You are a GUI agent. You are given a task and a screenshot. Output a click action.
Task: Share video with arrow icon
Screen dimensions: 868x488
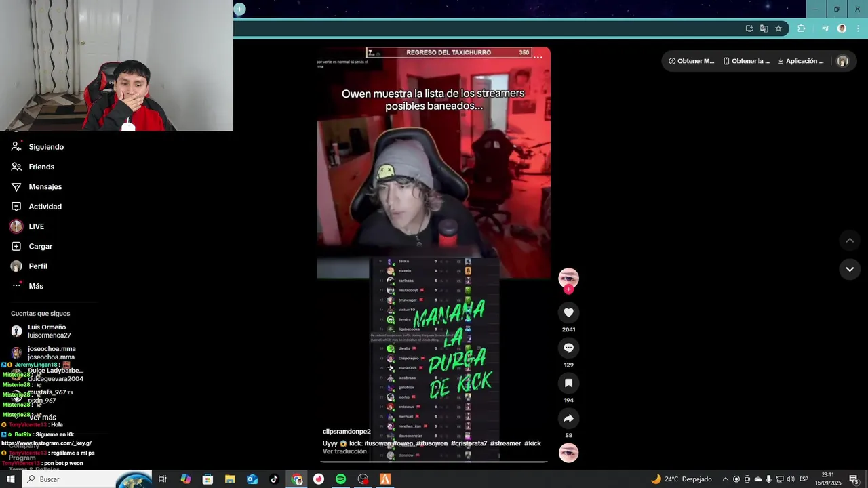(568, 418)
